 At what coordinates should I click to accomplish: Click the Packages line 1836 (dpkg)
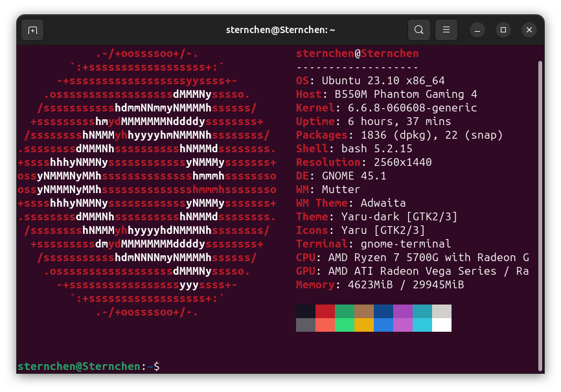pos(399,135)
